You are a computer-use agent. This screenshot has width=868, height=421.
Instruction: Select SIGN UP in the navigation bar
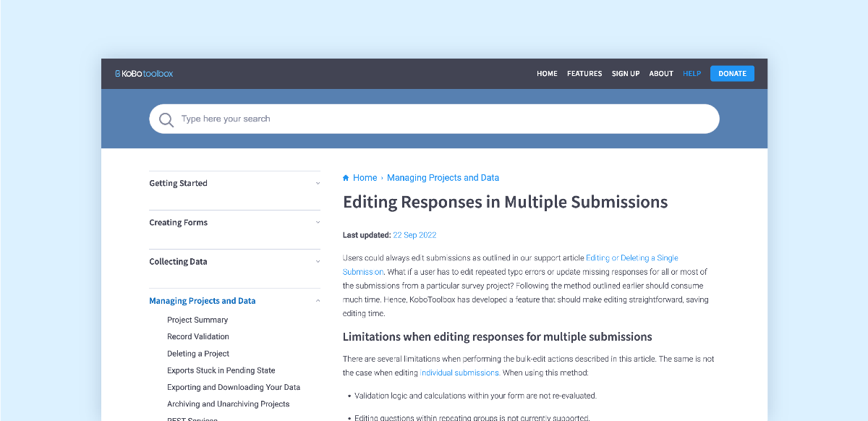(x=626, y=73)
